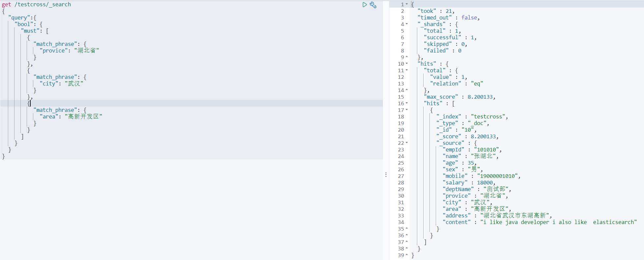Click the "_id" : "10" line

pyautogui.click(x=456, y=130)
